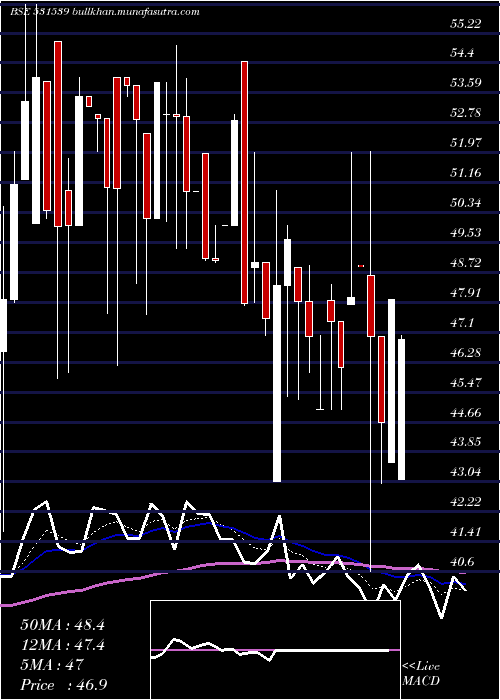The height and width of the screenshot is (700, 500).
Task: Click inside the MACD inset chart box
Action: click(x=275, y=650)
